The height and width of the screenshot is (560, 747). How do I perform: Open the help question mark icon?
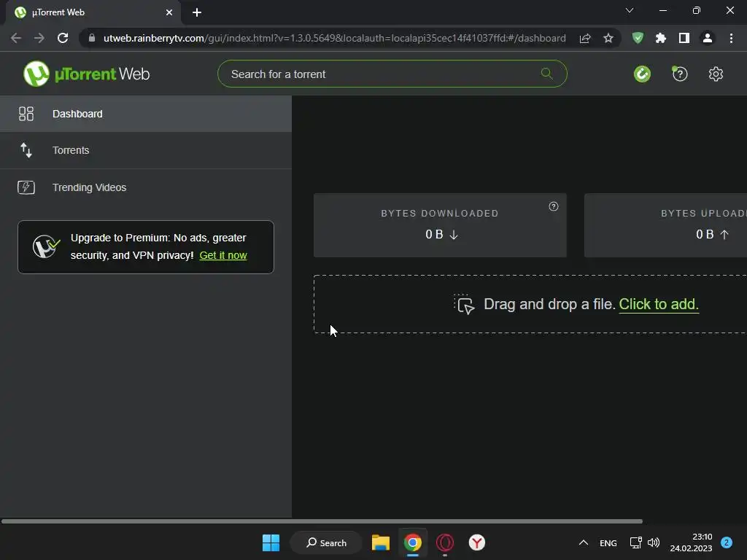point(679,74)
